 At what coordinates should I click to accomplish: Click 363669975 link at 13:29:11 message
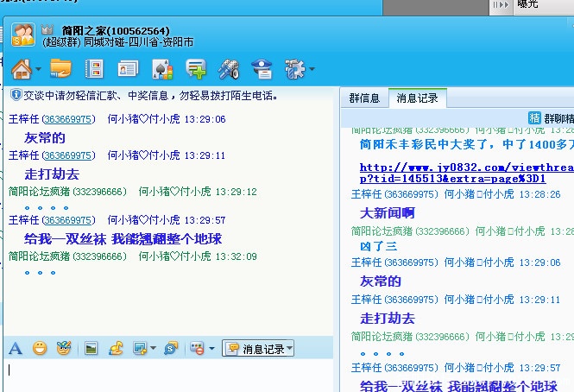click(x=68, y=155)
